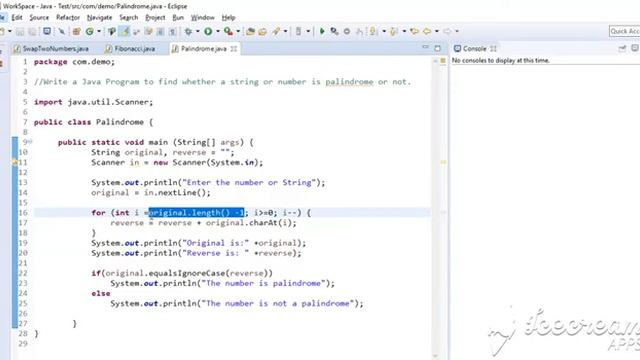The width and height of the screenshot is (640, 360).
Task: Click the small green Resume arrow icon
Action: tap(322, 31)
